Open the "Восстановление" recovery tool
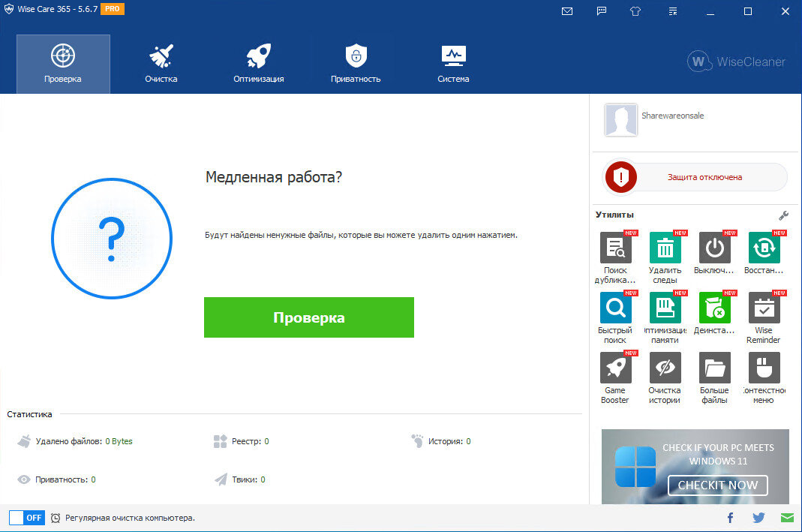Viewport: 802px width, 532px height. 763,248
